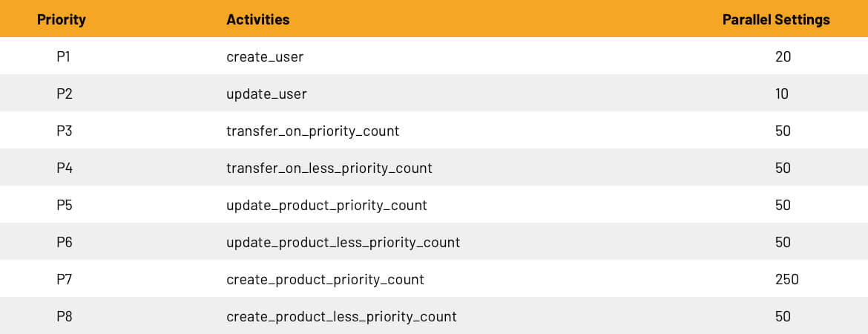Click update_product_less_priority_count text
Screen dimensions: 868x334
[x=343, y=243]
